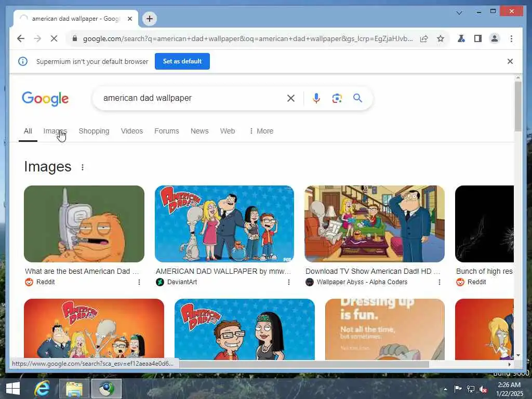This screenshot has width=532, height=399.
Task: Click What are the best American Dad link
Action: click(x=82, y=271)
